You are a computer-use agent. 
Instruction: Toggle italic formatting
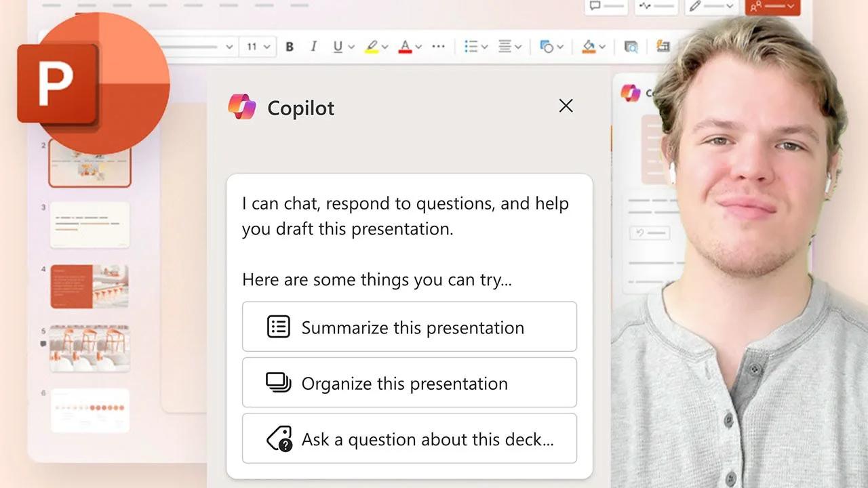[x=313, y=46]
